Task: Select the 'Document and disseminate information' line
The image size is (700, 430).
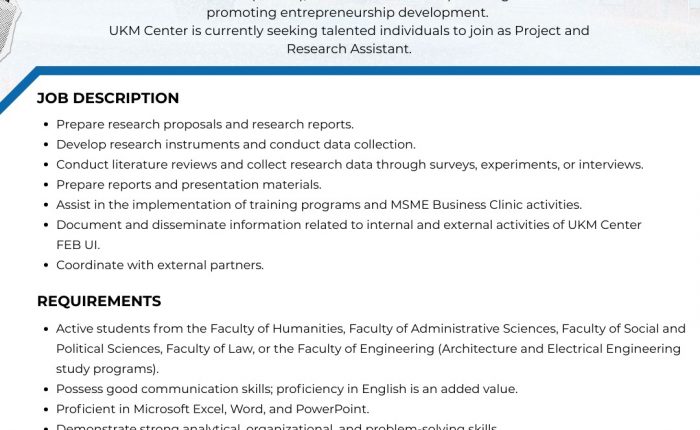Action: pyautogui.click(x=348, y=224)
